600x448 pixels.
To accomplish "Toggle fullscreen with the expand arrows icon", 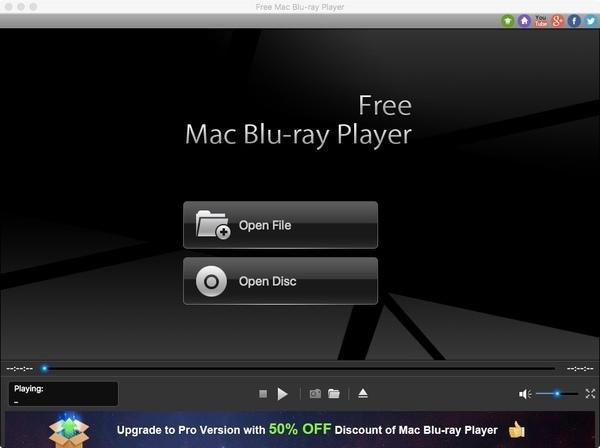I will pyautogui.click(x=590, y=394).
